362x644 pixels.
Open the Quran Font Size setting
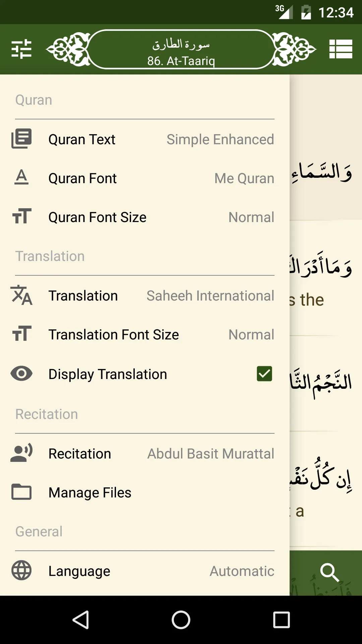click(145, 217)
